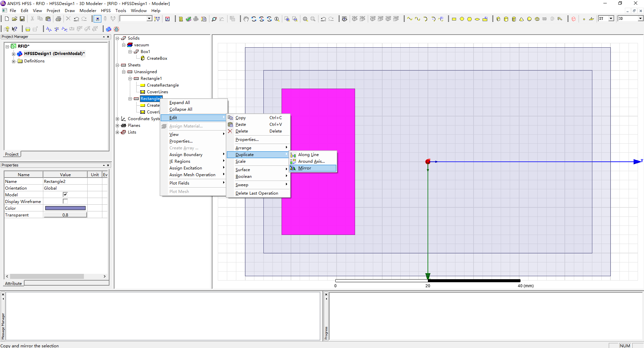
Task: Expand the Planes tree node
Action: [x=117, y=126]
